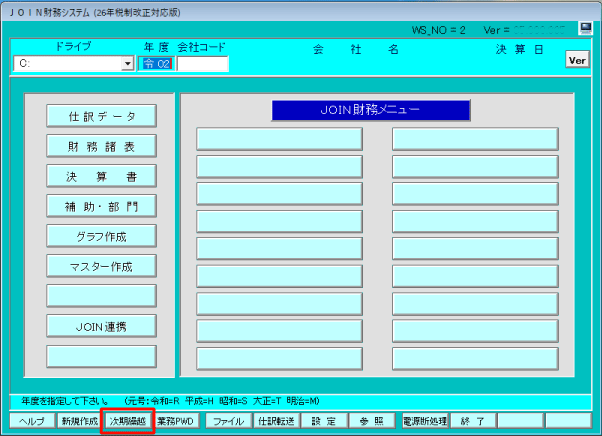Click the JOIN連携 button
The width and height of the screenshot is (602, 436).
(101, 327)
